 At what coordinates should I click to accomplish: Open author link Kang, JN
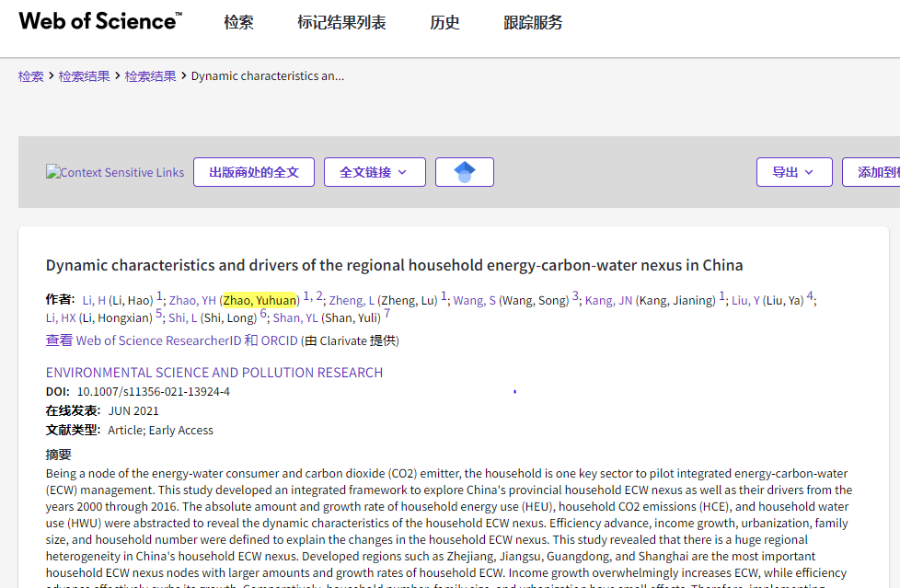point(608,300)
